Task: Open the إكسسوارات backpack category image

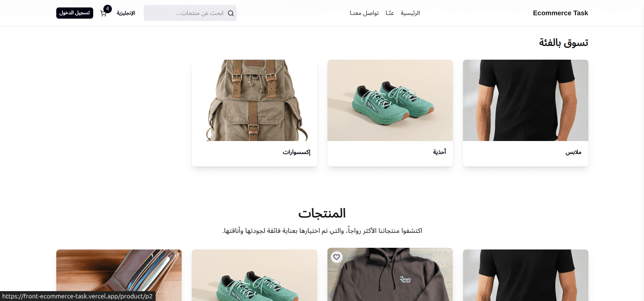Action: tap(255, 100)
